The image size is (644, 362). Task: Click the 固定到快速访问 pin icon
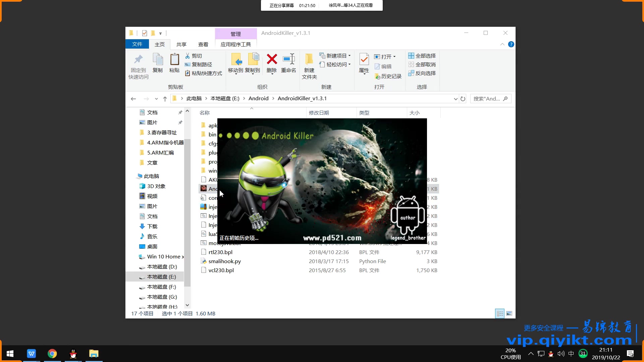[x=138, y=65]
